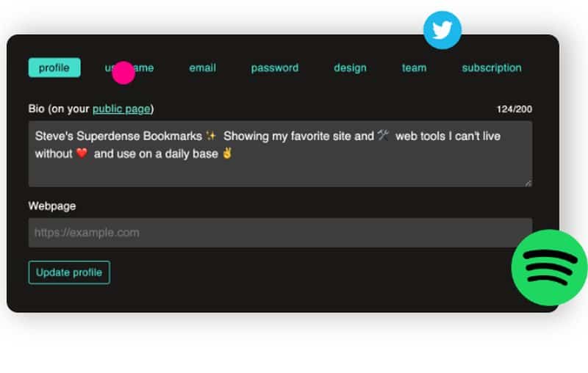Click inside the Bio text area
Viewport: 588px width, 373px height.
pos(280,153)
